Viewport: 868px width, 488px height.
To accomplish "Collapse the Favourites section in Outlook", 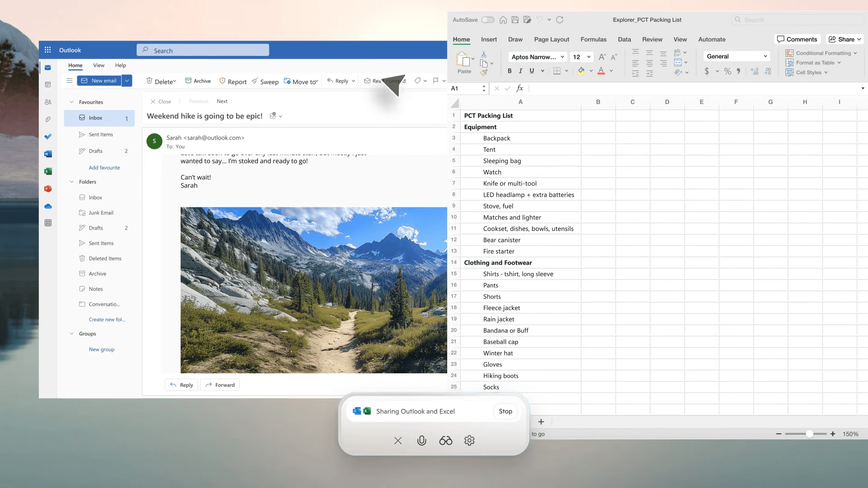I will (x=71, y=102).
